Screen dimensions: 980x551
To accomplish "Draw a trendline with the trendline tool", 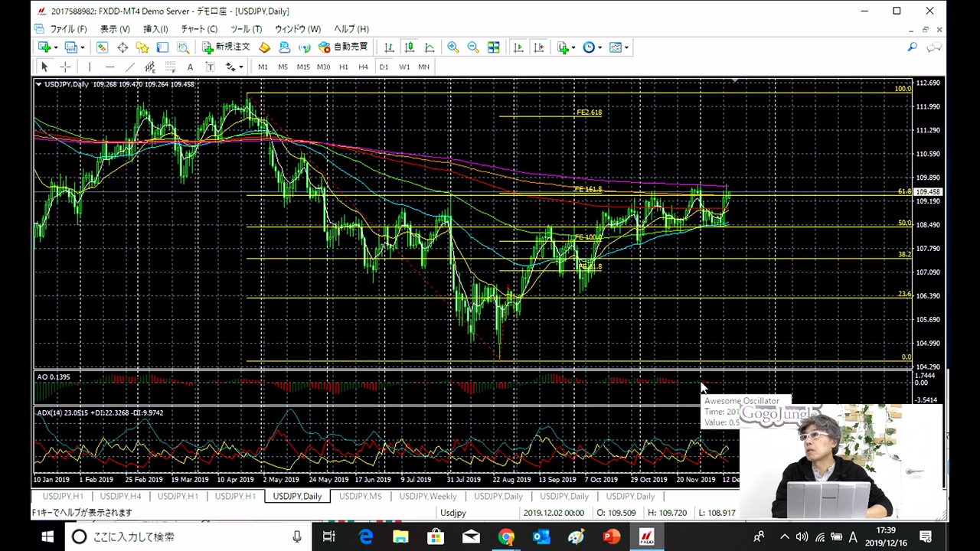I will [129, 67].
